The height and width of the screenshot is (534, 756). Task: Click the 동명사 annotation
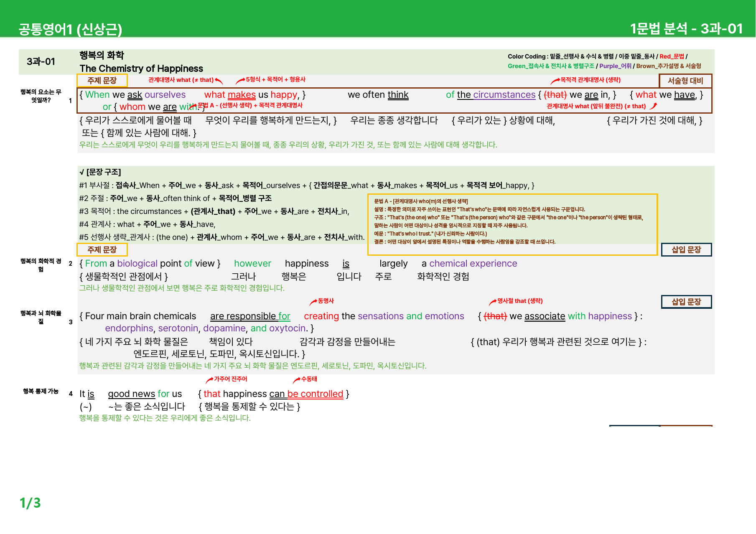click(x=326, y=301)
